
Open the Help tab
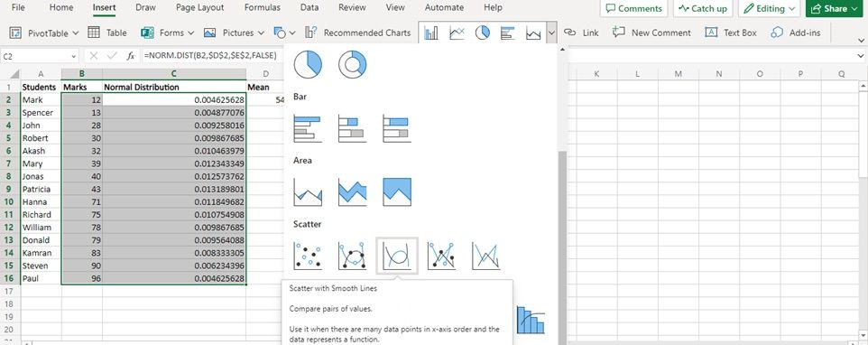click(493, 8)
